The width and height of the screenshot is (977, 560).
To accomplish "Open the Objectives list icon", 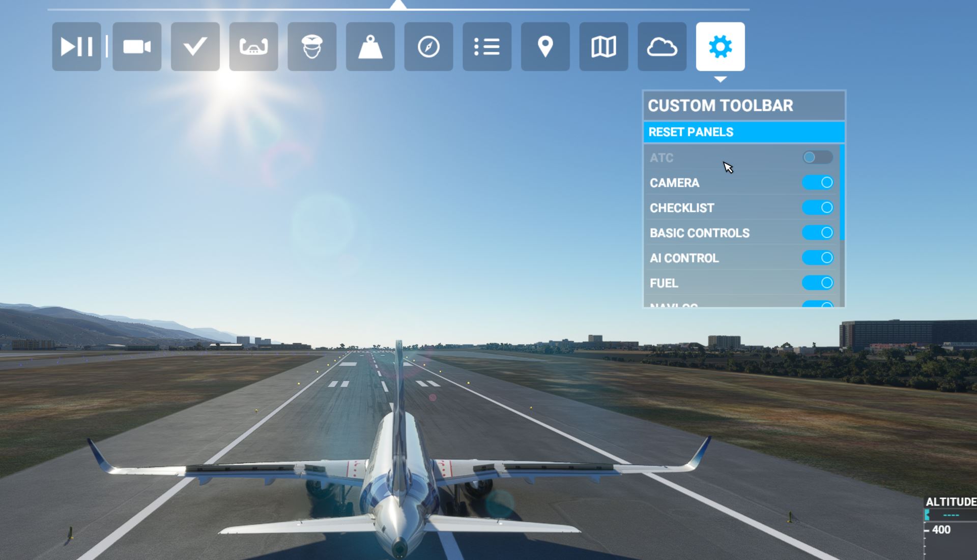I will click(487, 47).
